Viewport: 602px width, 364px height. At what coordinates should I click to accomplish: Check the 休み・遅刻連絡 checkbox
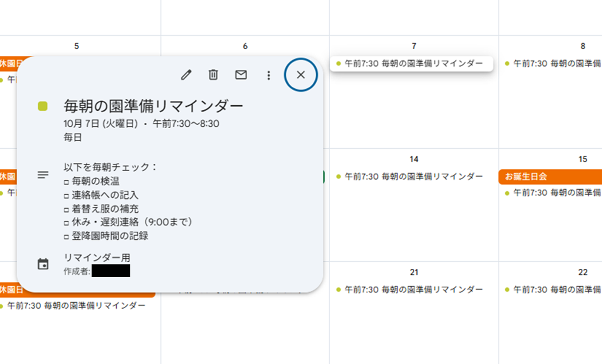[x=66, y=222]
